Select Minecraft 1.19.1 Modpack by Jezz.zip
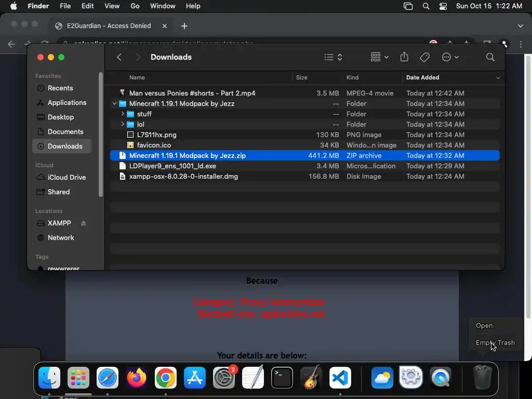 pos(304,155)
